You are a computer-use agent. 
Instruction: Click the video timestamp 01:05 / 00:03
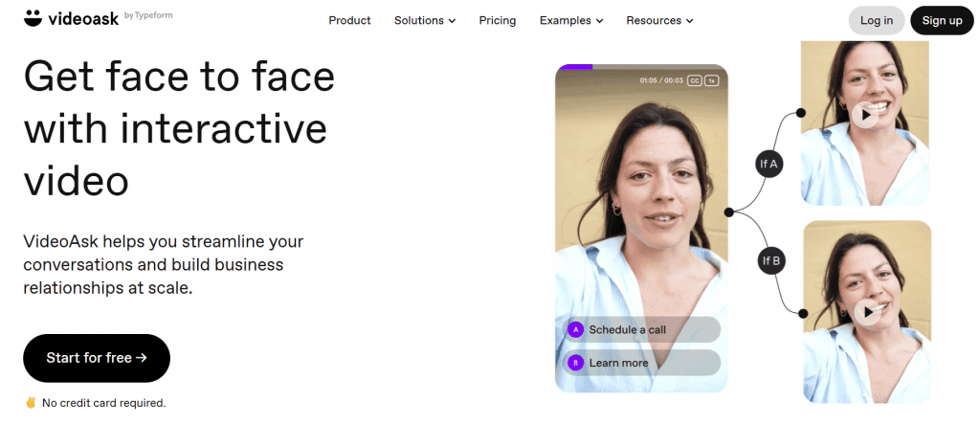tap(661, 80)
